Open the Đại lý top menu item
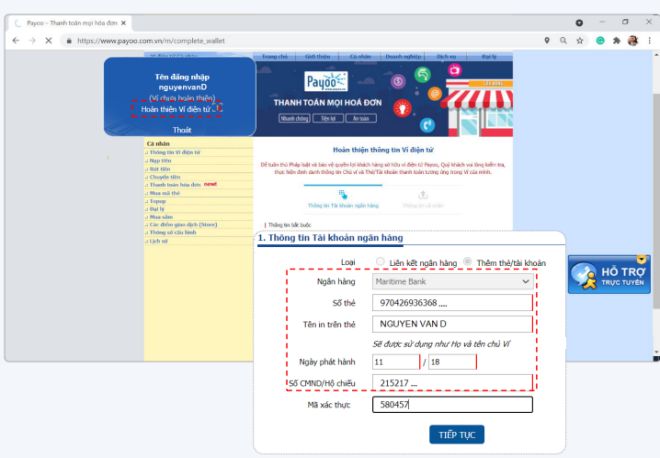This screenshot has width=660, height=458. click(489, 56)
